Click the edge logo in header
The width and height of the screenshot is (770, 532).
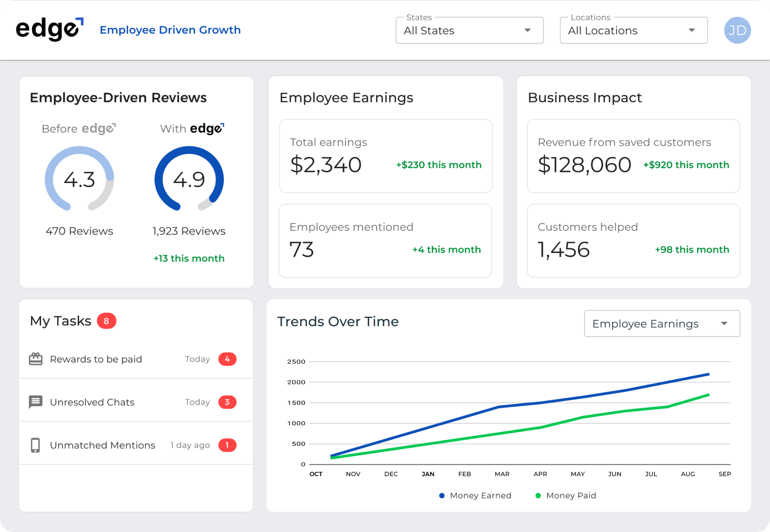tap(49, 29)
